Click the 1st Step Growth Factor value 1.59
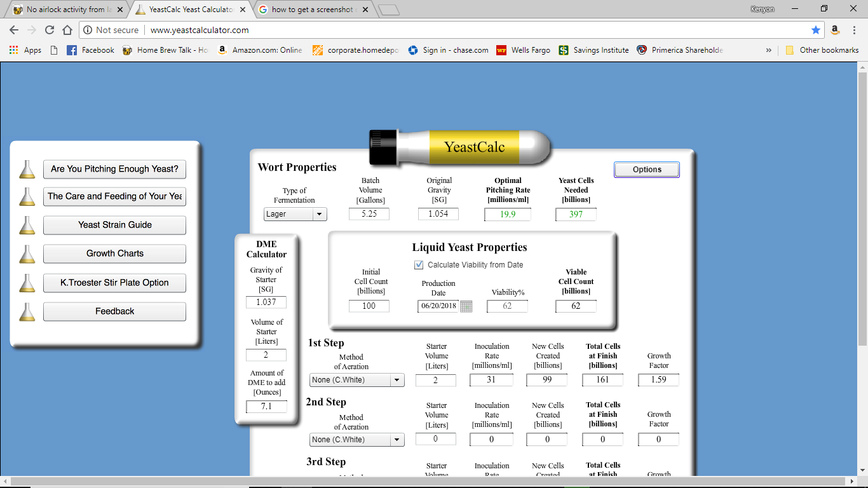868x488 pixels. pos(659,380)
